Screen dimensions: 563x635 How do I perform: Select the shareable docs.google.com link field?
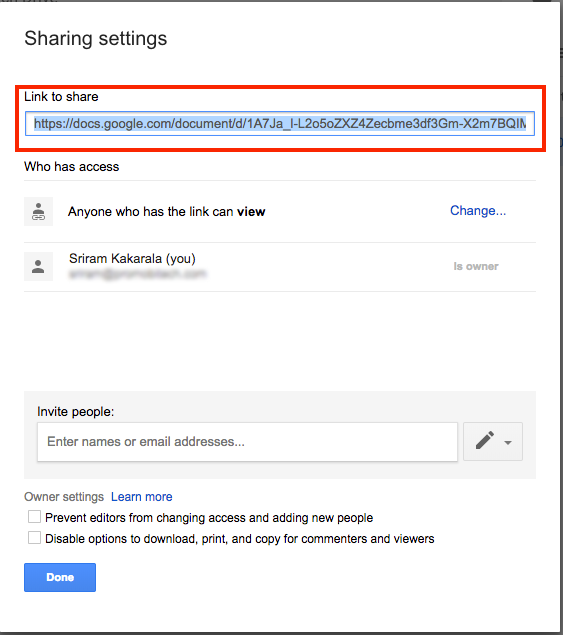tap(280, 124)
